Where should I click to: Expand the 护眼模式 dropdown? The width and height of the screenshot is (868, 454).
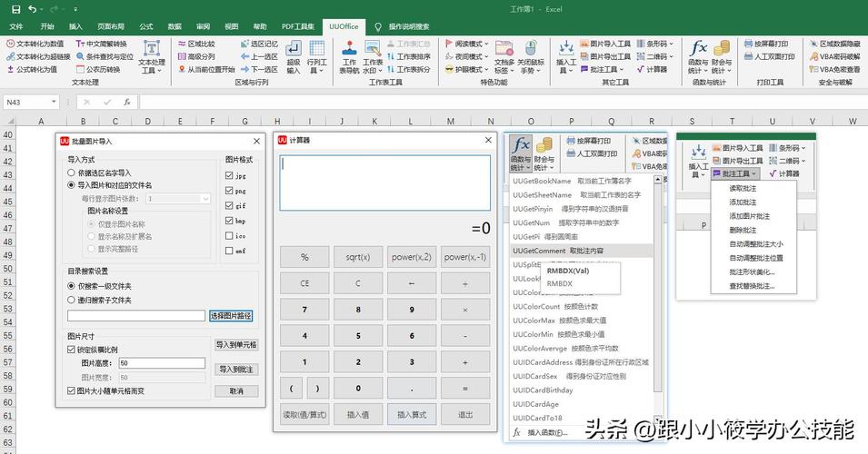point(467,69)
